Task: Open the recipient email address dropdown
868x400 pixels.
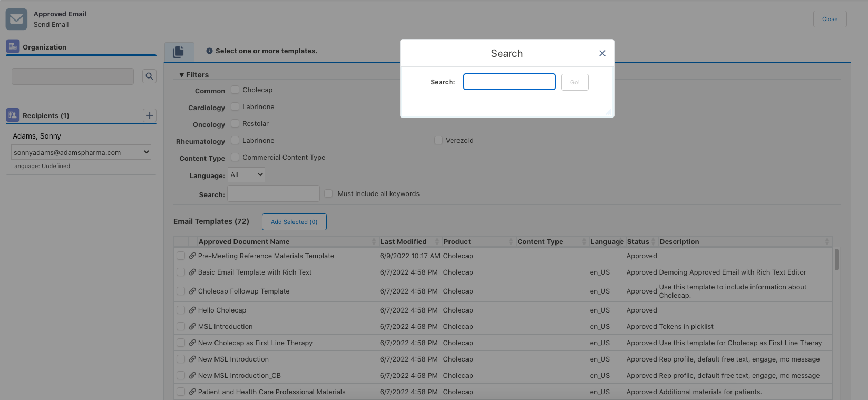Action: [81, 152]
